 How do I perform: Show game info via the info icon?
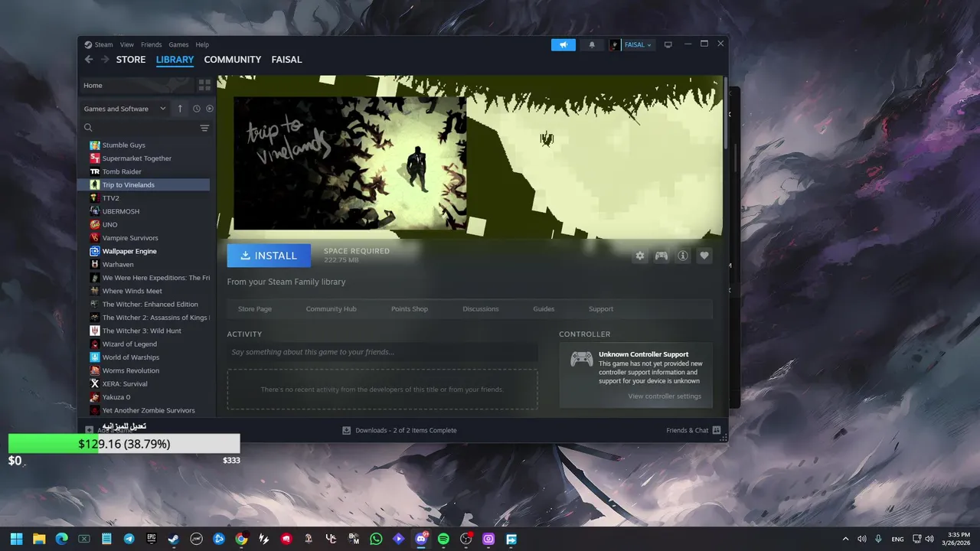pyautogui.click(x=683, y=256)
